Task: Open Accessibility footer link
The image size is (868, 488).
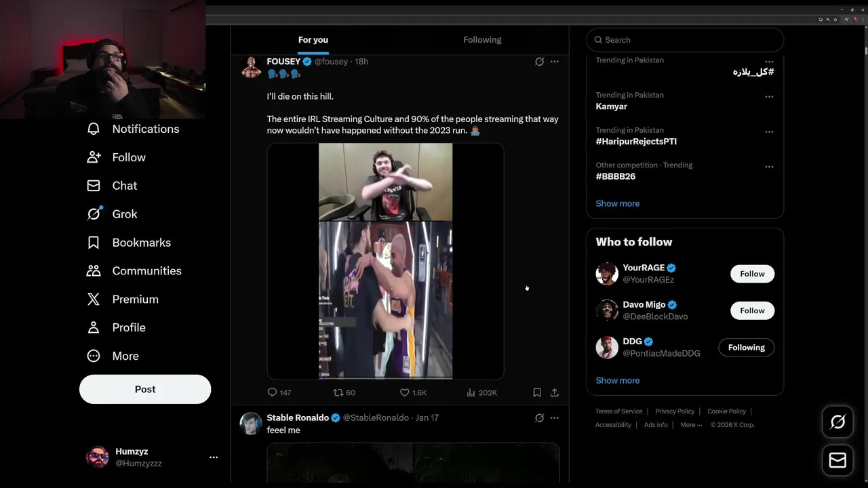Action: (x=613, y=425)
